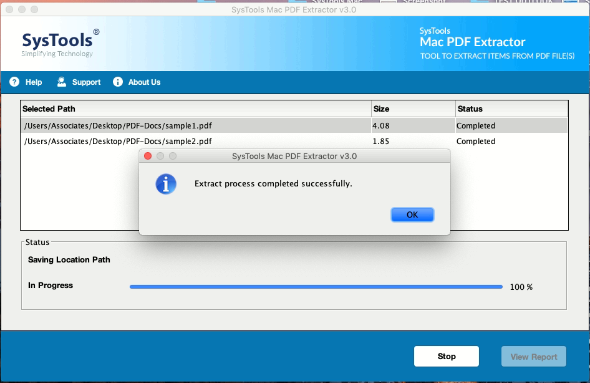Click the Help question mark icon
Image resolution: width=590 pixels, height=383 pixels.
[14, 82]
